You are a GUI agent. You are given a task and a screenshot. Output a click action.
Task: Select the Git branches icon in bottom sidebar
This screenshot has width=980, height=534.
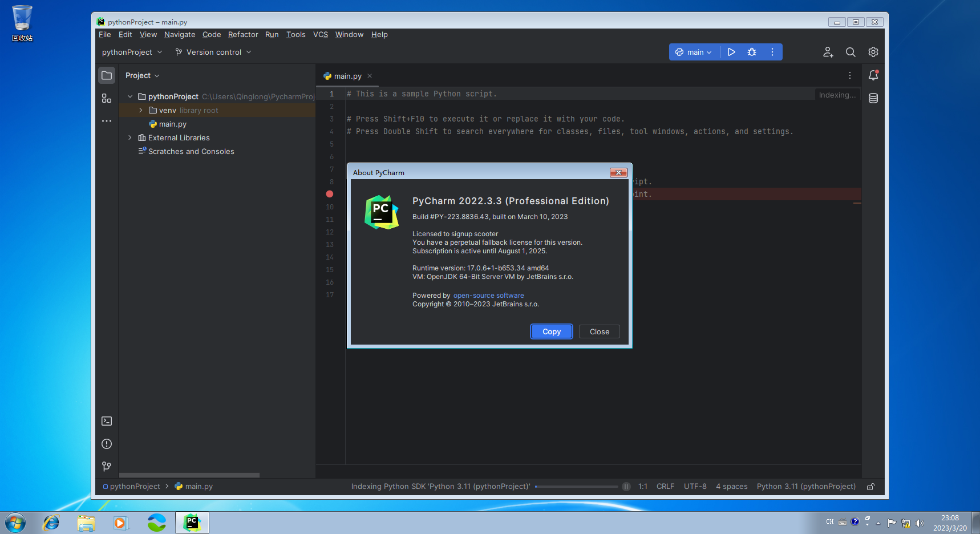(x=106, y=466)
